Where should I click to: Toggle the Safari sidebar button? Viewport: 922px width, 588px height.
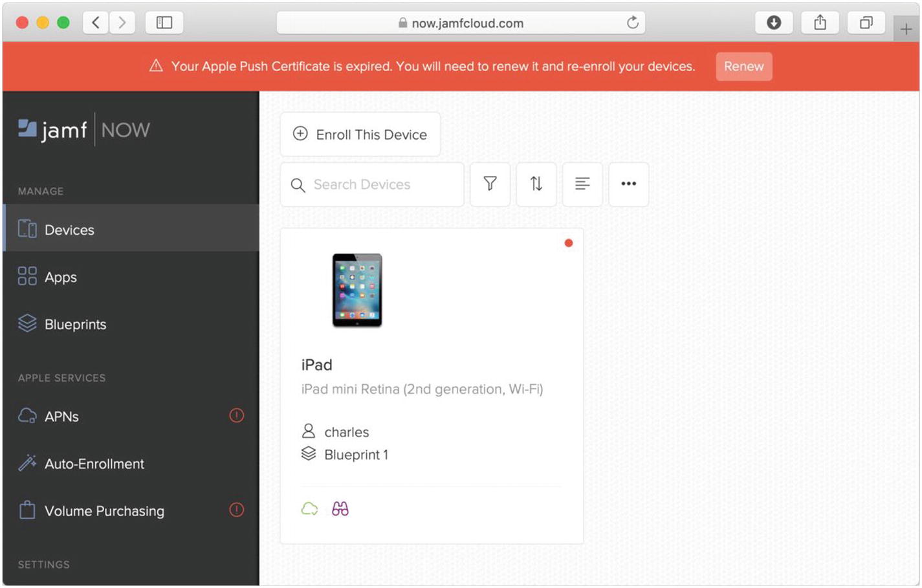point(164,23)
